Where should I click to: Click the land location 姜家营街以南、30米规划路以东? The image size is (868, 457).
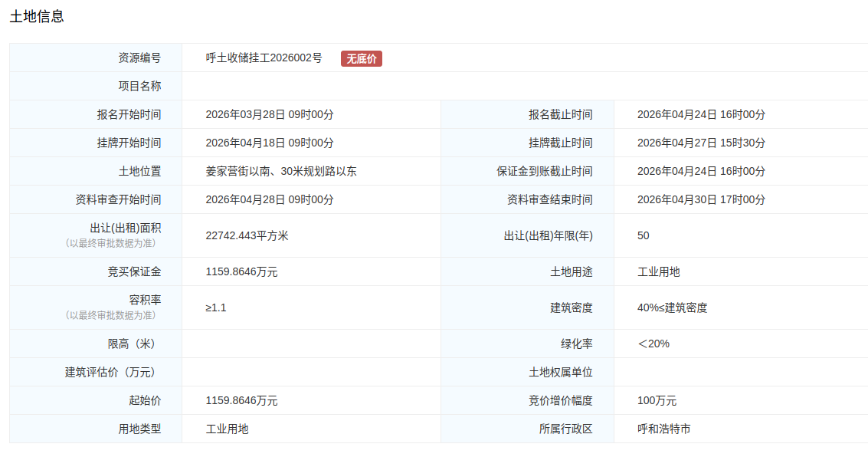(x=281, y=171)
